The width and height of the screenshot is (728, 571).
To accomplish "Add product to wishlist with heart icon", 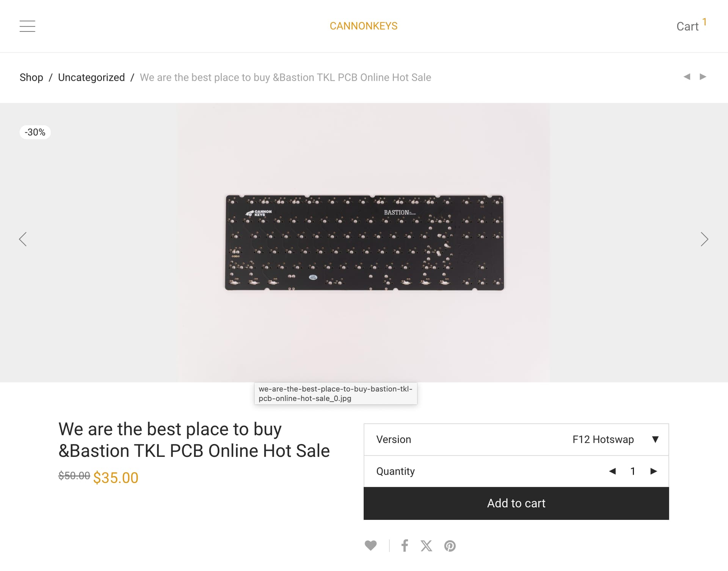I will (370, 545).
